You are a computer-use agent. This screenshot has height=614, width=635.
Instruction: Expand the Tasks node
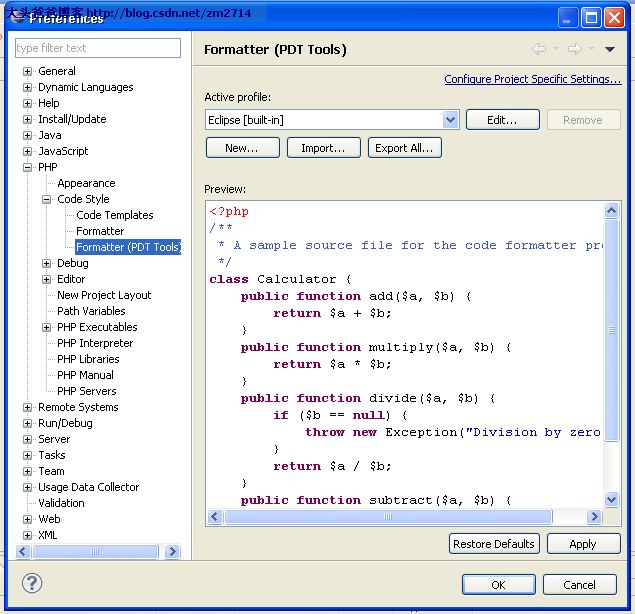27,455
